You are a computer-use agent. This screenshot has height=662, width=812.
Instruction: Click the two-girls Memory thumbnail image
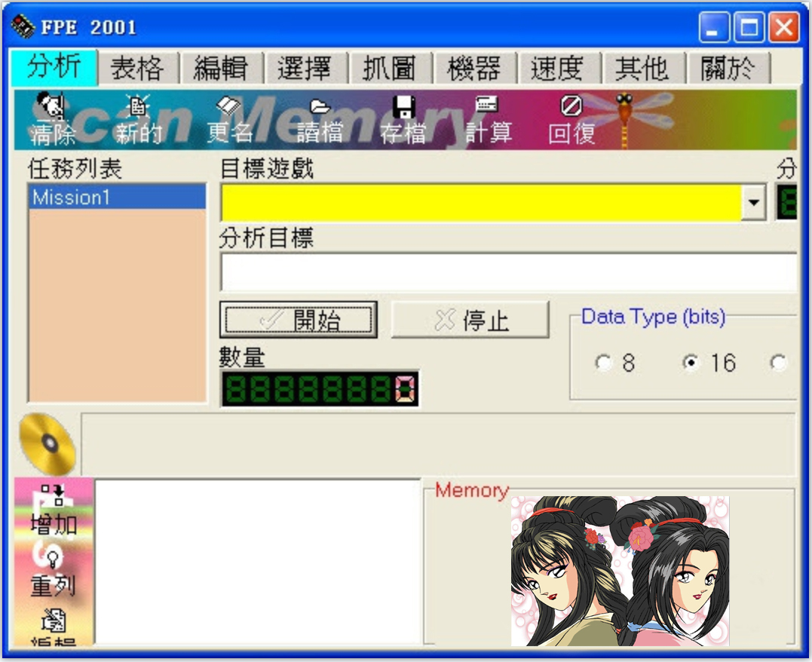click(620, 571)
